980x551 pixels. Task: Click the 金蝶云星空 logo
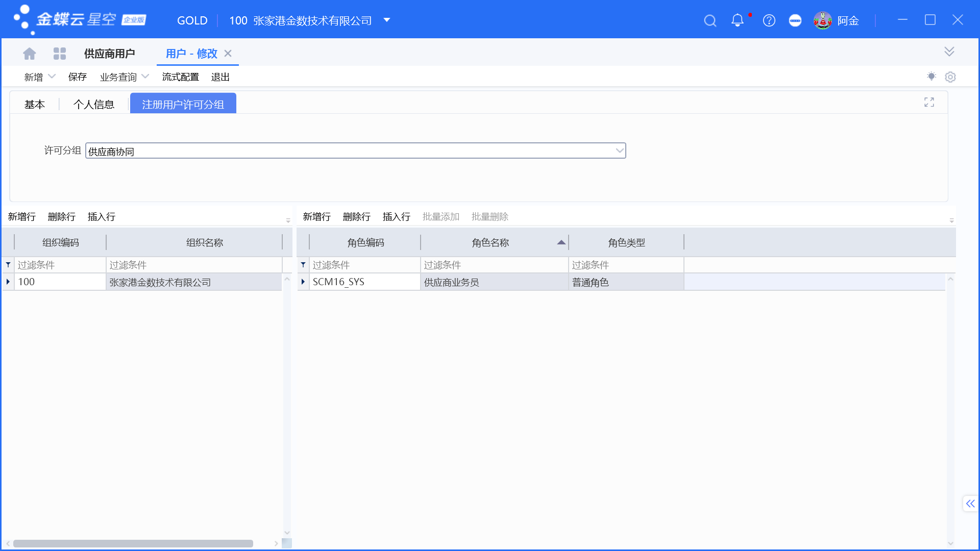(80, 20)
